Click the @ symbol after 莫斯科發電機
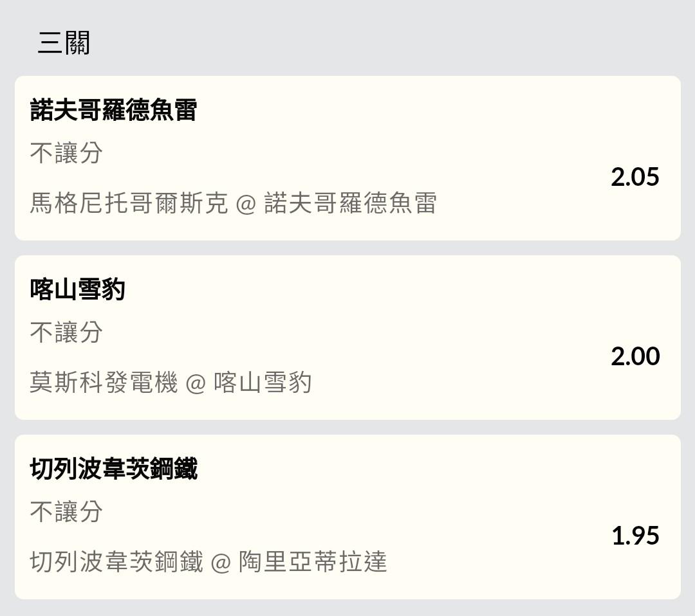The image size is (695, 616). point(196,383)
